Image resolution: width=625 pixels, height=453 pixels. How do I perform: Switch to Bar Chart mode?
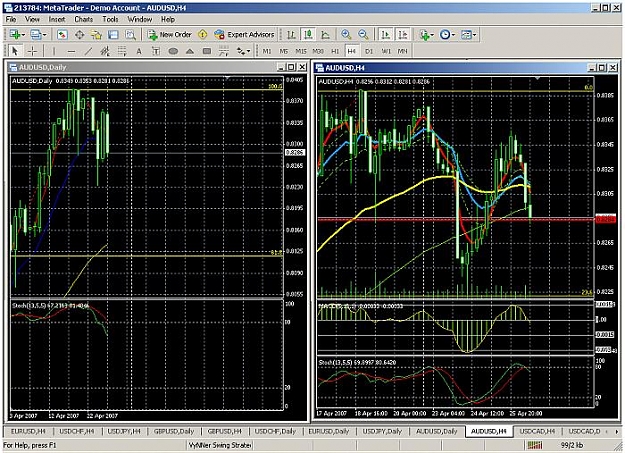point(291,35)
